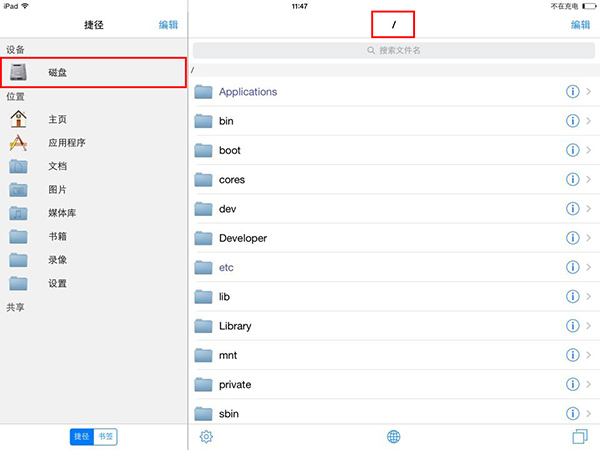Open the cores folder name
Screen dimensions: 600x450
point(232,180)
